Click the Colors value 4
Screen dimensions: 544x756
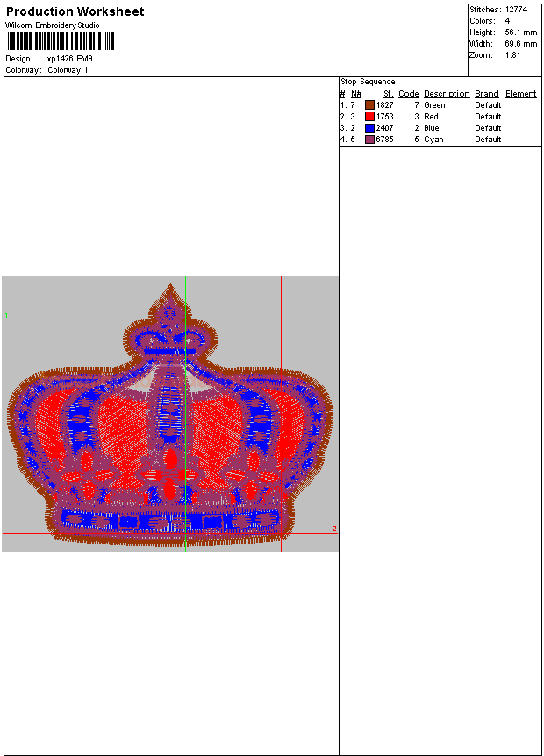coord(507,21)
